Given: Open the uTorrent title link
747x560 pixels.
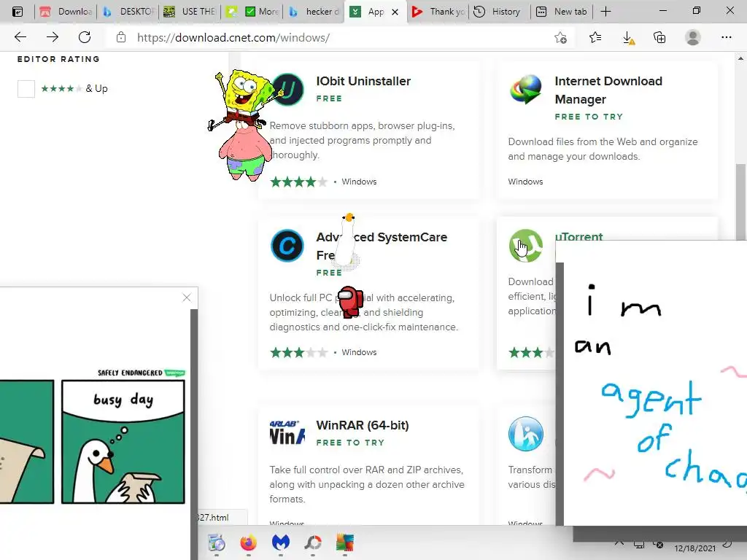Looking at the screenshot, I should click(578, 237).
